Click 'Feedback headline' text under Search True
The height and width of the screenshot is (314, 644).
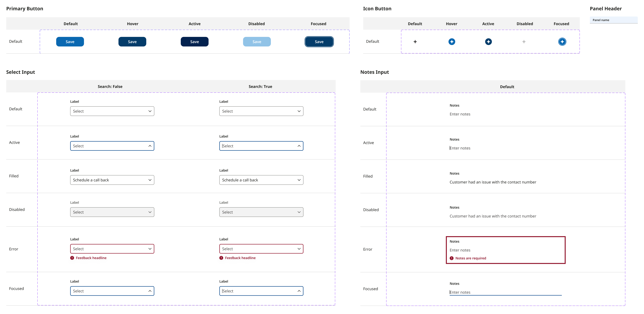(x=240, y=258)
